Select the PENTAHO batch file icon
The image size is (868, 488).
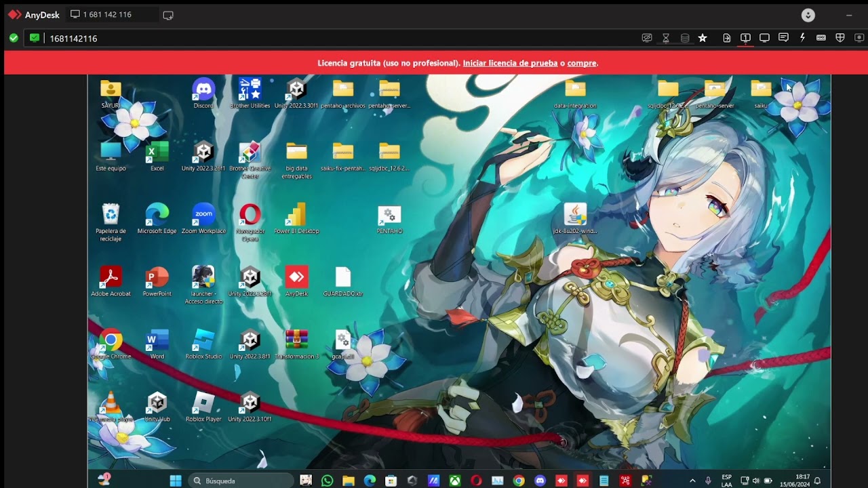(389, 219)
